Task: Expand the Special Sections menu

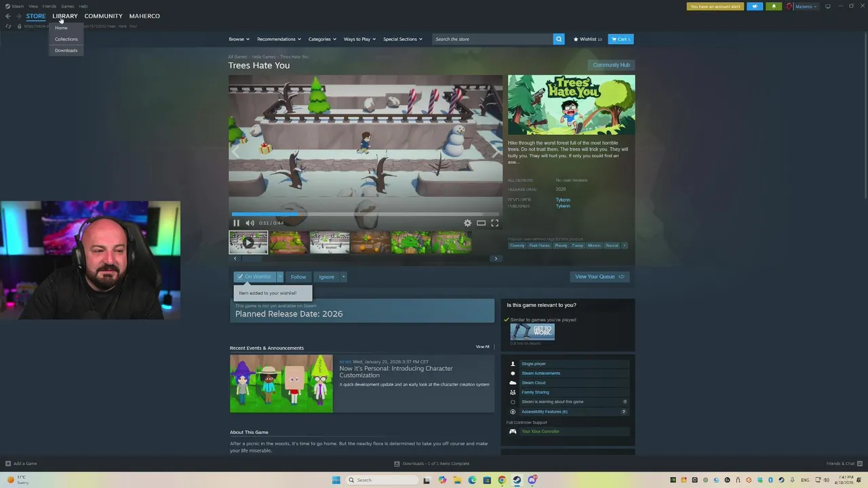Action: pos(403,39)
